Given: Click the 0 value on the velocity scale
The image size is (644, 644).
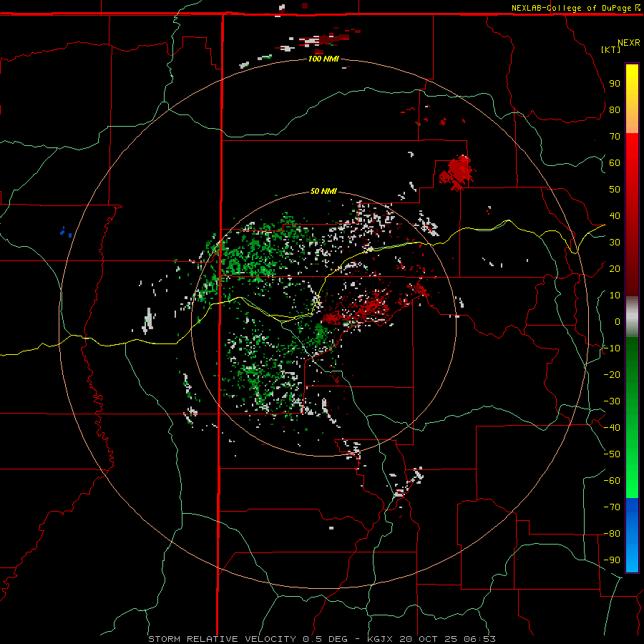Looking at the screenshot, I should coord(618,321).
